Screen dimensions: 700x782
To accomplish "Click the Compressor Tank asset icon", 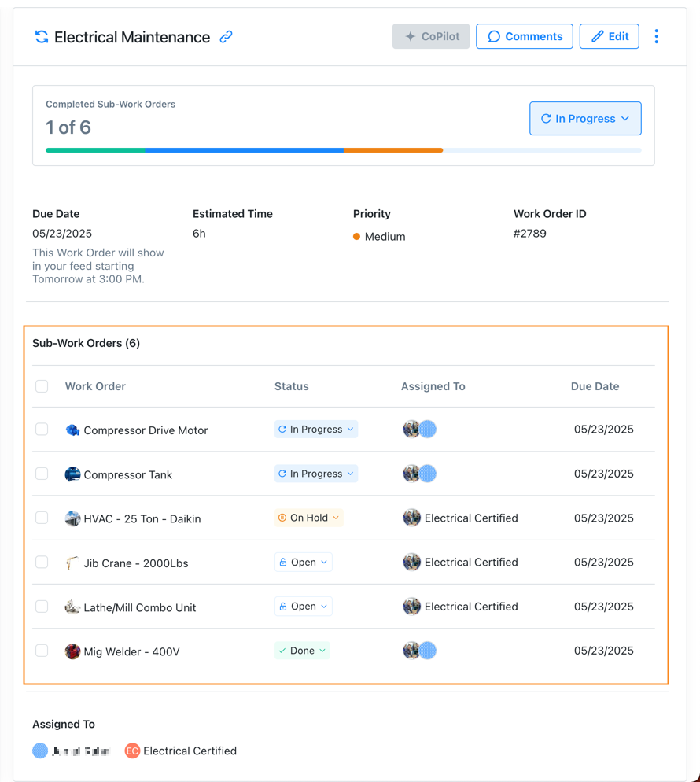I will click(x=73, y=474).
